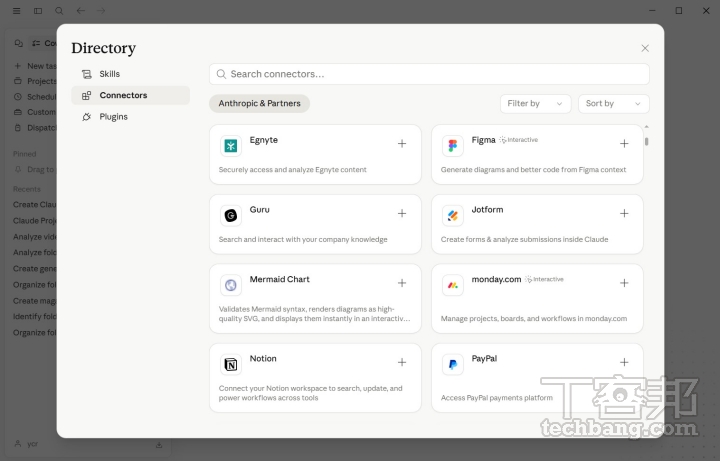The height and width of the screenshot is (461, 720).
Task: Click the Figma logo icon
Action: coord(453,146)
